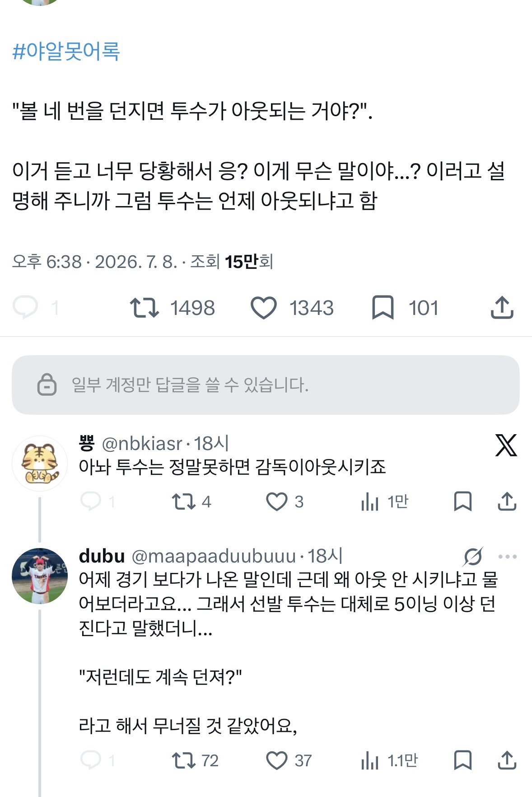Share dubu's reply via share icon

(x=507, y=760)
